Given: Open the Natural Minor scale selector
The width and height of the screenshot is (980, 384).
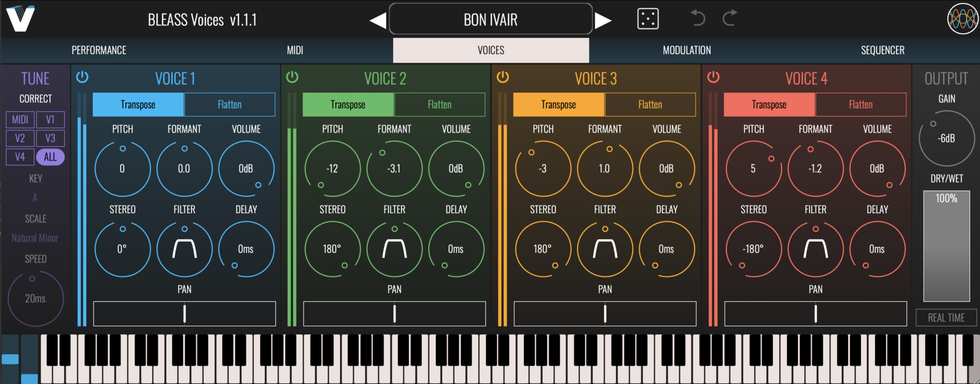Looking at the screenshot, I should coord(35,238).
